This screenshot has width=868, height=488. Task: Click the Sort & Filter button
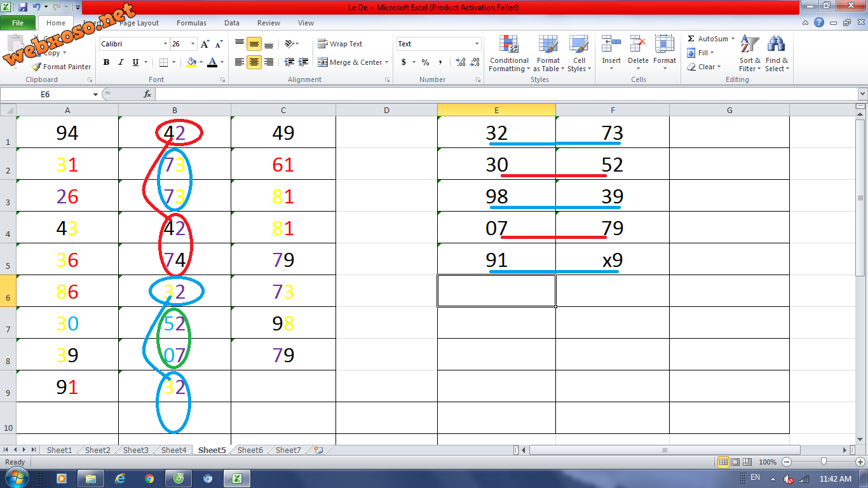[750, 53]
